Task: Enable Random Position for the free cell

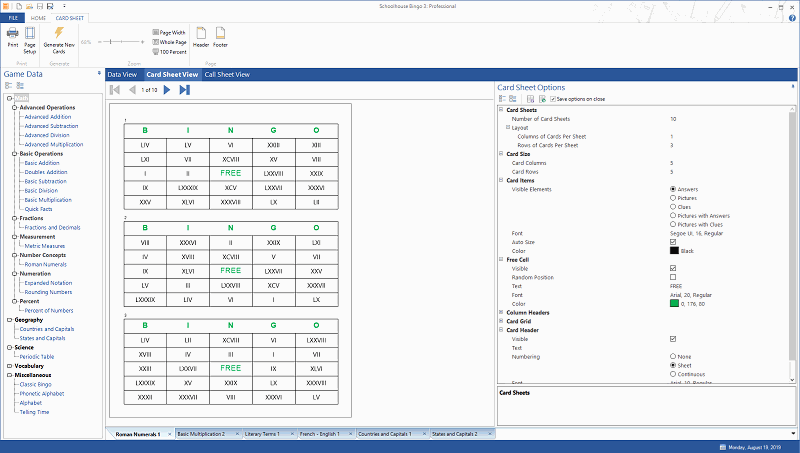Action: (x=673, y=277)
